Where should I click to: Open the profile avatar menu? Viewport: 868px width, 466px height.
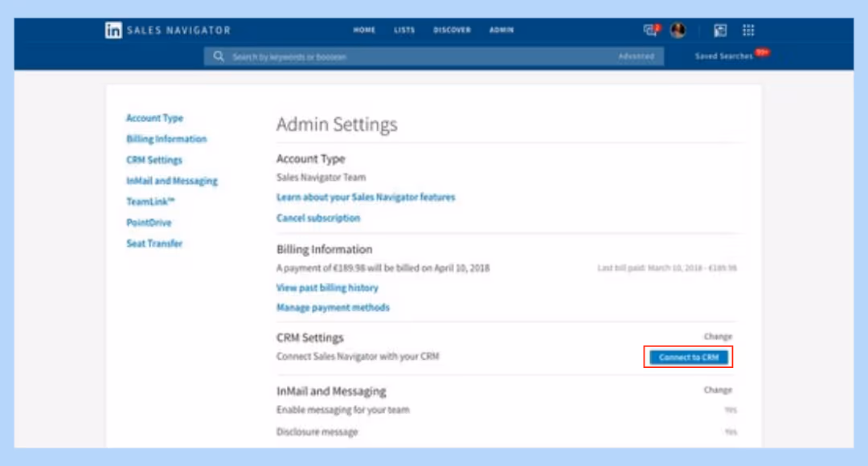coord(678,30)
